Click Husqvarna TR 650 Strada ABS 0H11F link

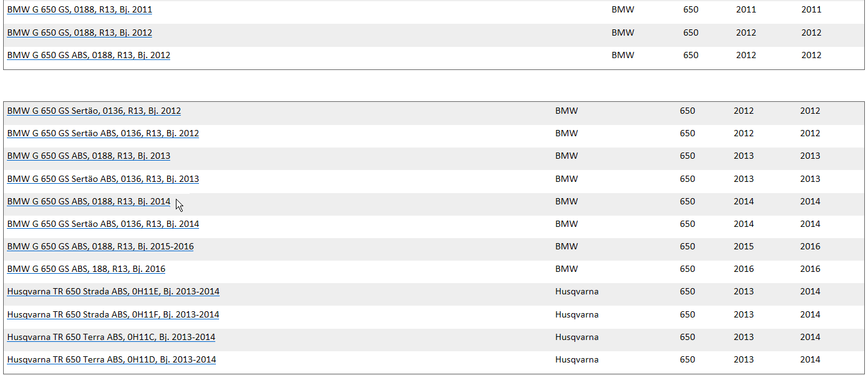click(x=113, y=314)
